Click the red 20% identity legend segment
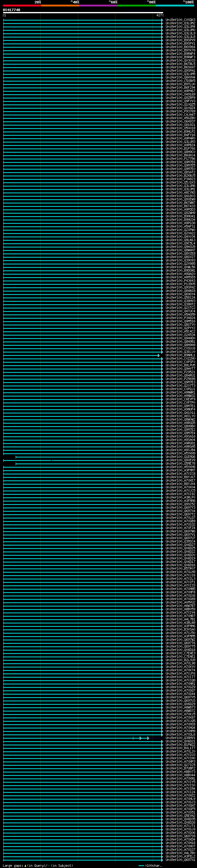The image size is (197, 868). (x=22, y=6)
